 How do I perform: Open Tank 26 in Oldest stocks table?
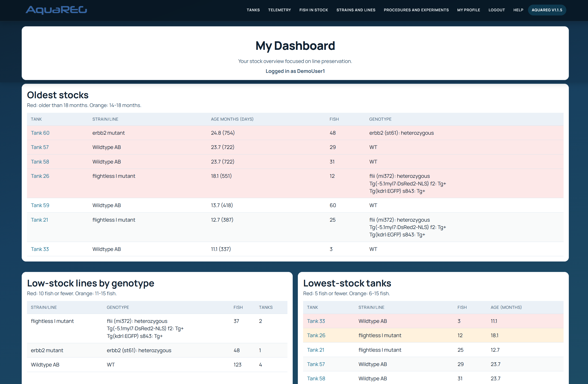click(40, 176)
